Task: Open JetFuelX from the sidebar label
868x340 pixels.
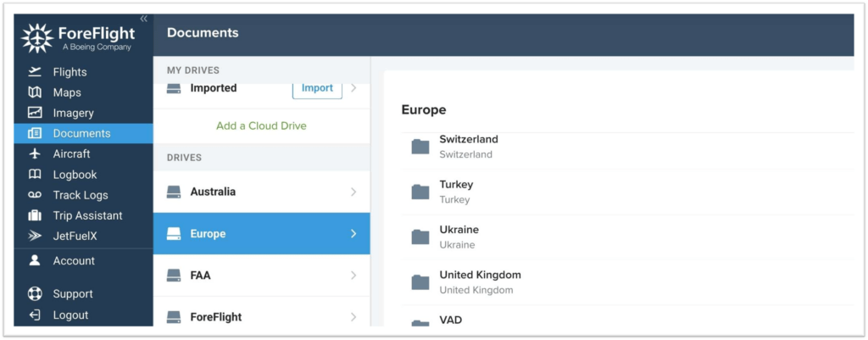Action: click(x=75, y=236)
